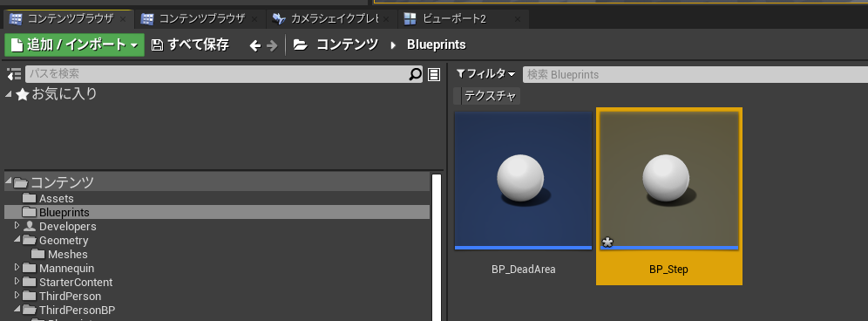
Task: Click the camera shake icon on カメラシェイク tab
Action: (x=279, y=19)
